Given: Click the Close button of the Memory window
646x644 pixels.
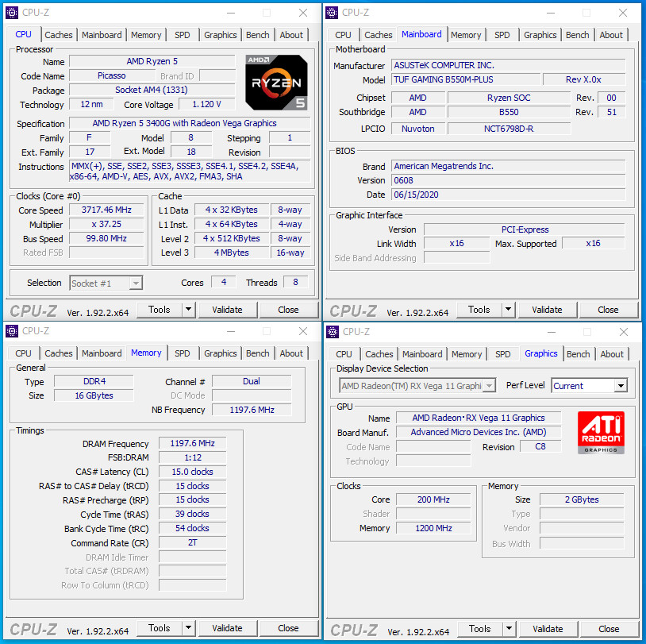Looking at the screenshot, I should 289,628.
